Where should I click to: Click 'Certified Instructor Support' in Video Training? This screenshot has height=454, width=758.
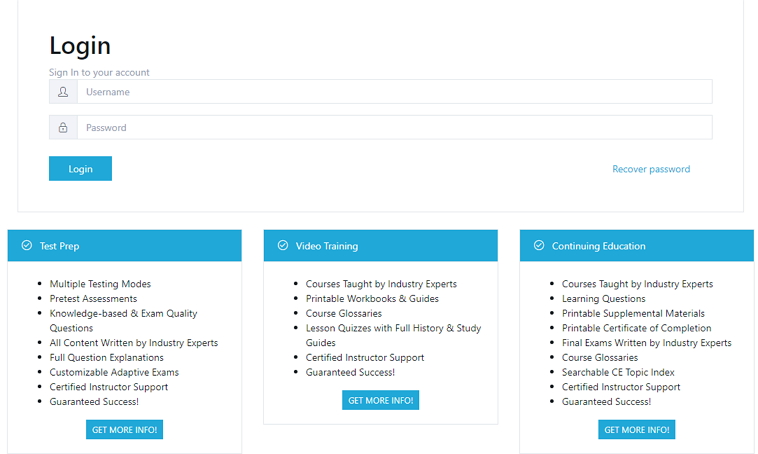pyautogui.click(x=364, y=358)
